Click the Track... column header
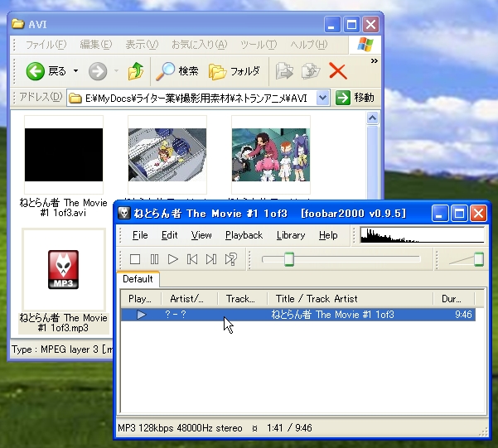The height and width of the screenshot is (448, 498). click(243, 299)
